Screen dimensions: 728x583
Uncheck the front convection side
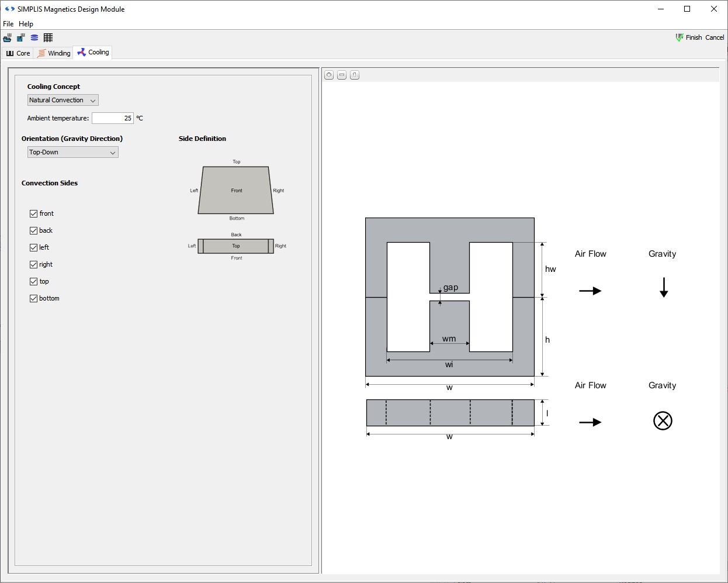point(34,213)
